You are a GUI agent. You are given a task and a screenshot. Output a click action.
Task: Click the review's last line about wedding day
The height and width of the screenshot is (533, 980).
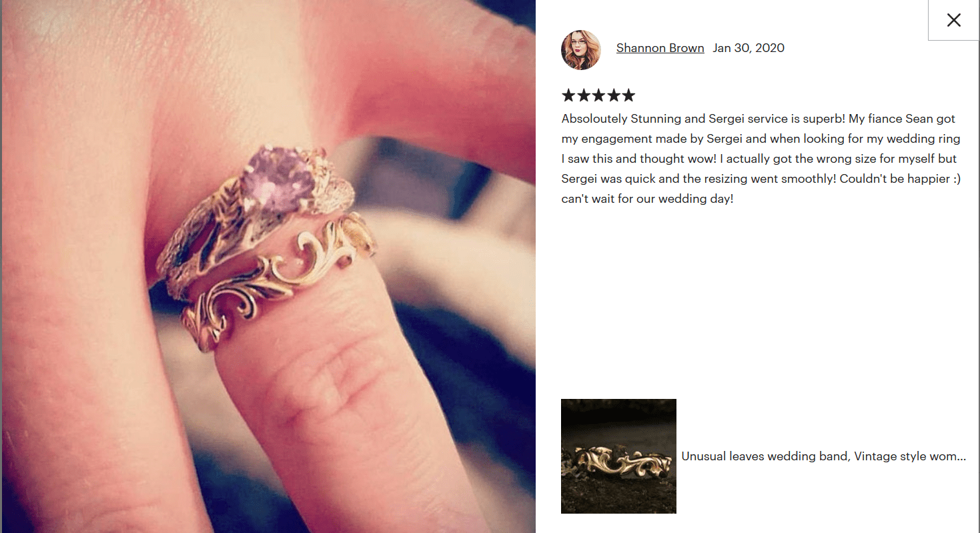(647, 199)
